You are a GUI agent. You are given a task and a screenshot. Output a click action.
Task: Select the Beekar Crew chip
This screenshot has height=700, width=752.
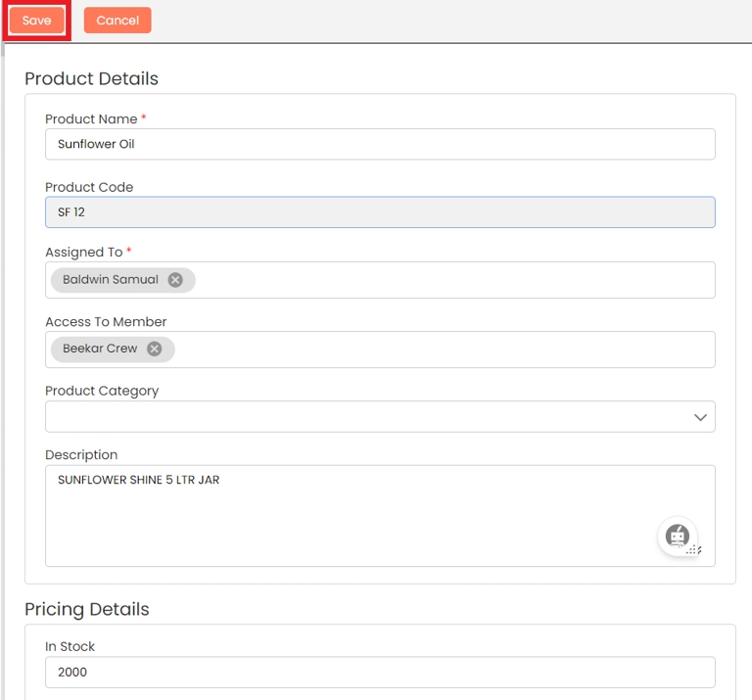point(100,349)
